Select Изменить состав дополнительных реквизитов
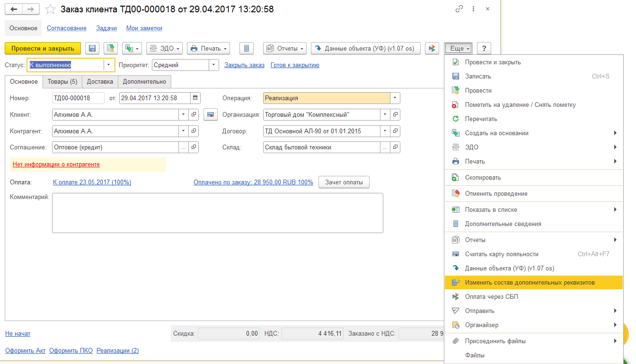636x364 pixels. click(x=534, y=282)
